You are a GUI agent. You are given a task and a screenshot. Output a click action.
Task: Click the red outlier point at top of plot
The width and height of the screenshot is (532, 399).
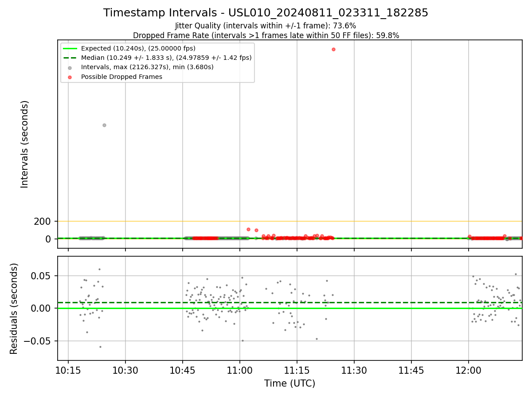point(333,49)
